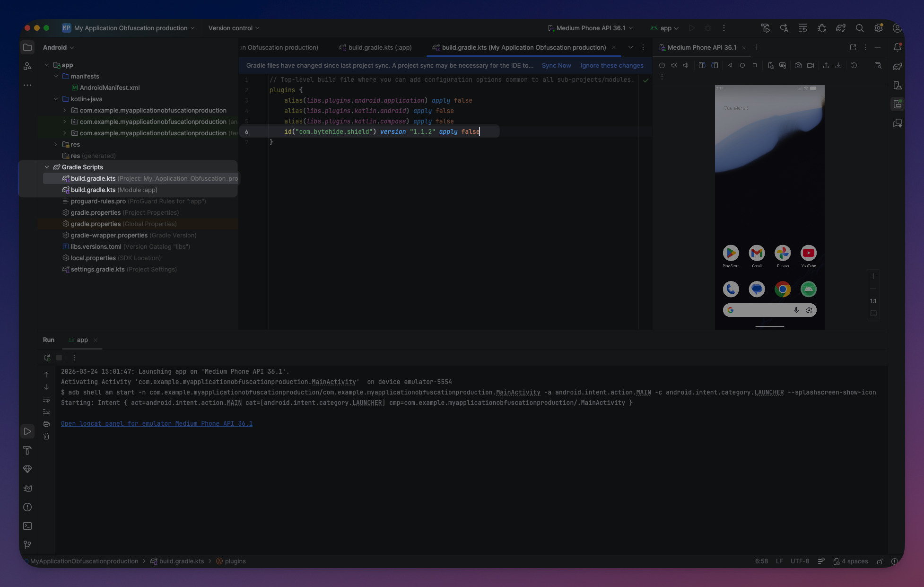924x587 pixels.
Task: Open the Logcat tool window
Action: (x=27, y=488)
